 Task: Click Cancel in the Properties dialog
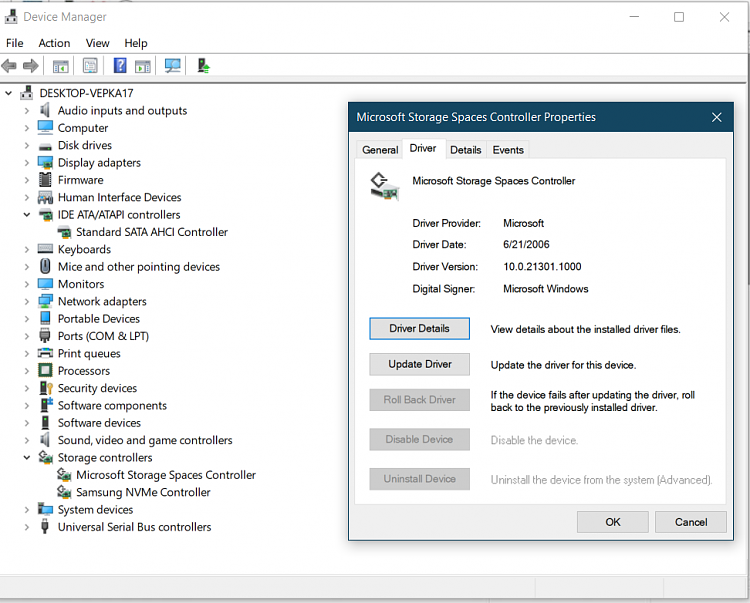691,522
